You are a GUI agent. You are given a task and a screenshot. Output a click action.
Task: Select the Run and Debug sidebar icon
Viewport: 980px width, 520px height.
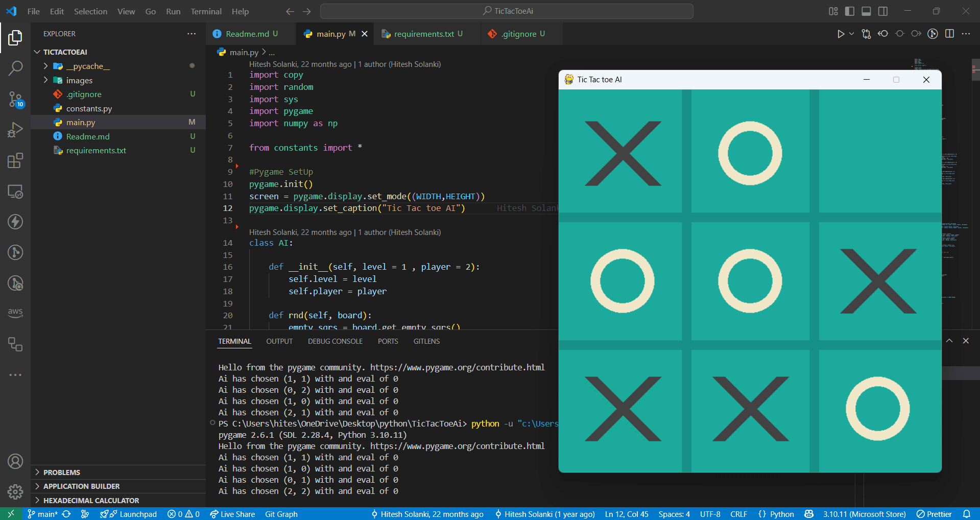15,129
